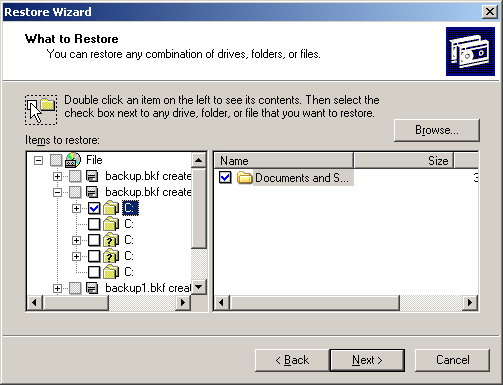Sort list by the Size column header

tap(403, 161)
